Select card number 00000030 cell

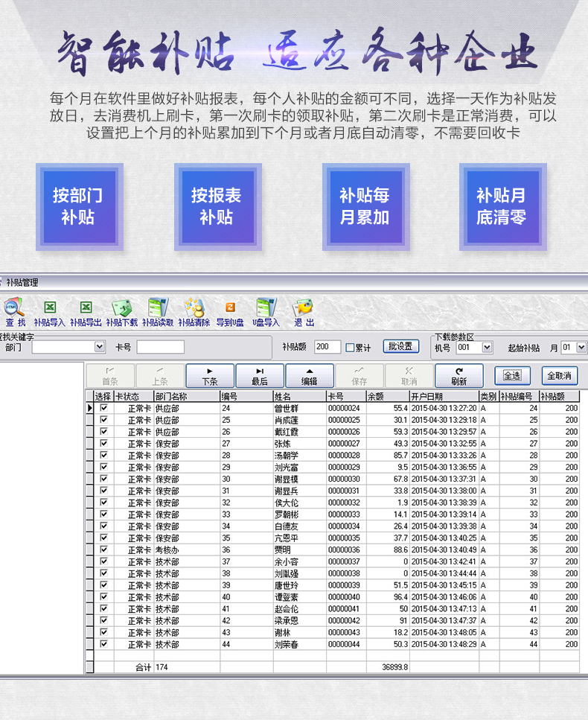coord(346,479)
